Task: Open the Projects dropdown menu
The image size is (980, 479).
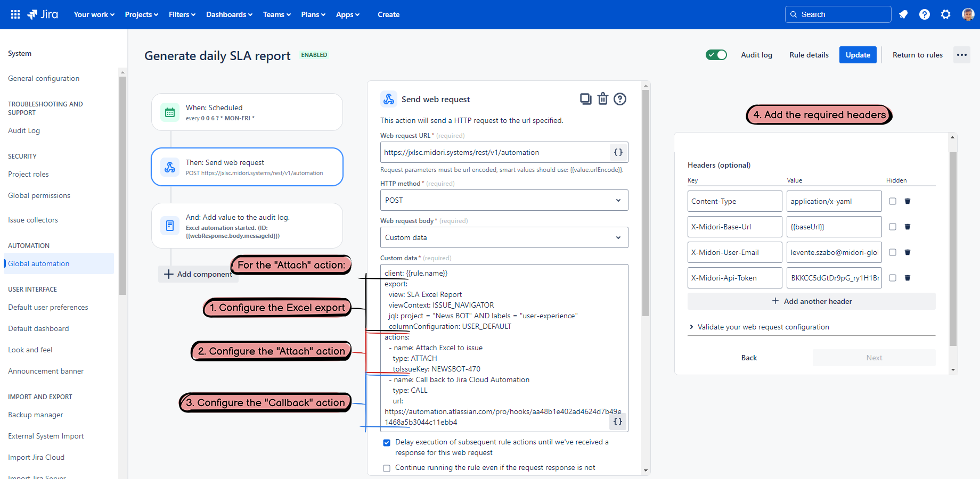Action: [x=142, y=14]
